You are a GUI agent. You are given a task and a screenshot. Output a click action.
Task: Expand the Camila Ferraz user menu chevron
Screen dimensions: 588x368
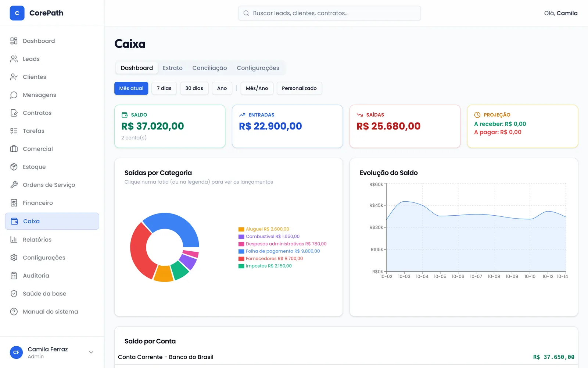(91, 353)
